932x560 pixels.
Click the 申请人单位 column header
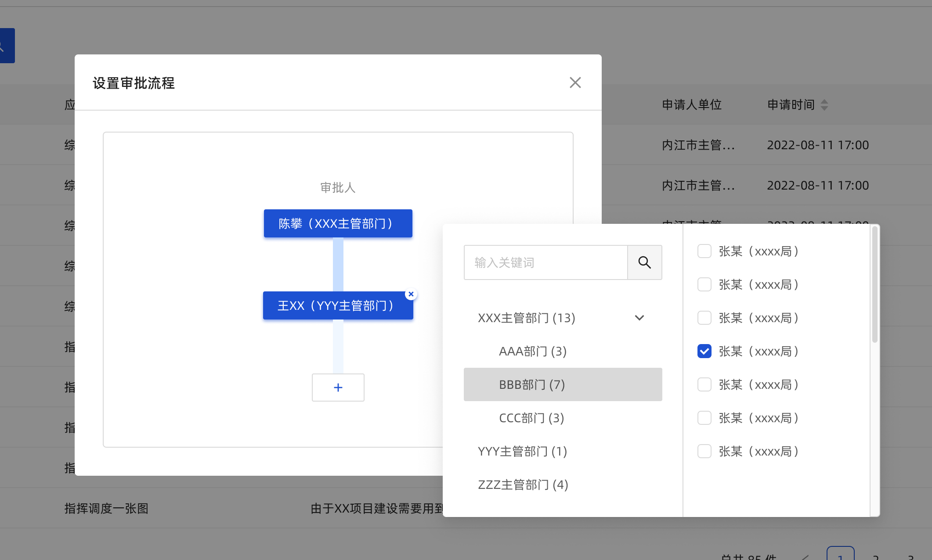[x=692, y=104]
